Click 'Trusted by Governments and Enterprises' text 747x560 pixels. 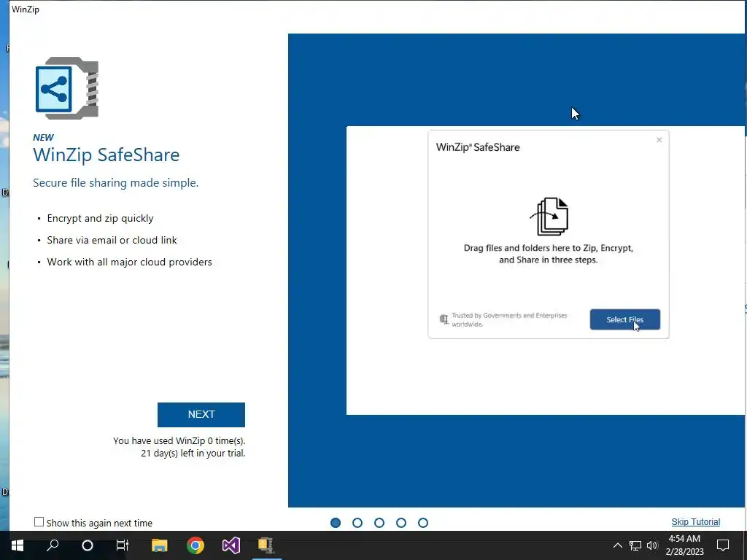tap(509, 319)
